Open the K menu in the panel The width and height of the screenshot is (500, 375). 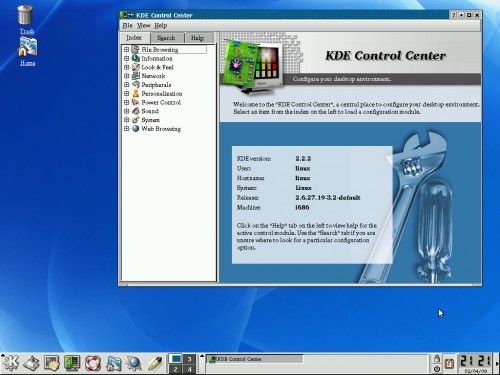(x=11, y=363)
